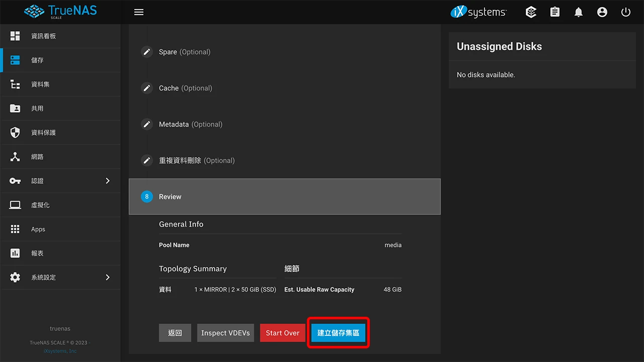
Task: Click the power icon
Action: click(x=626, y=12)
